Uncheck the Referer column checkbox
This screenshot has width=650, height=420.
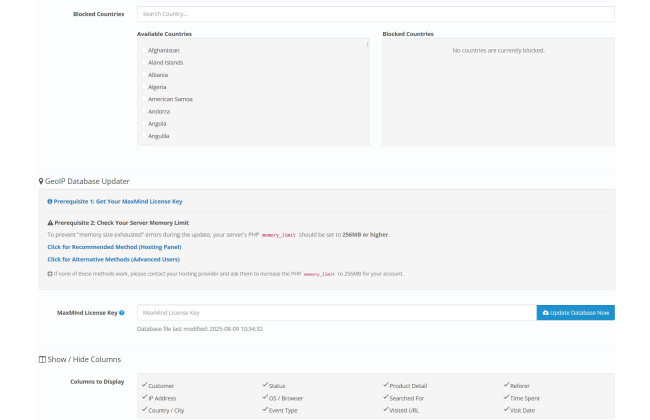pos(507,385)
